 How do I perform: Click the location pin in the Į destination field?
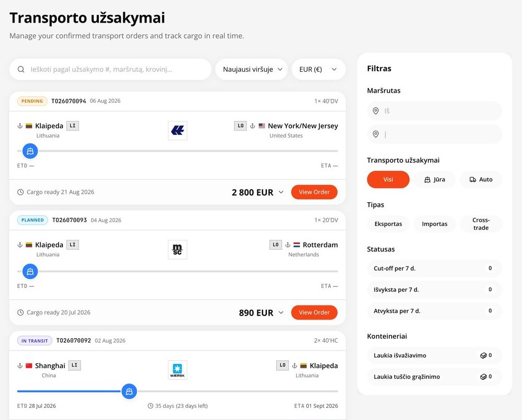376,134
